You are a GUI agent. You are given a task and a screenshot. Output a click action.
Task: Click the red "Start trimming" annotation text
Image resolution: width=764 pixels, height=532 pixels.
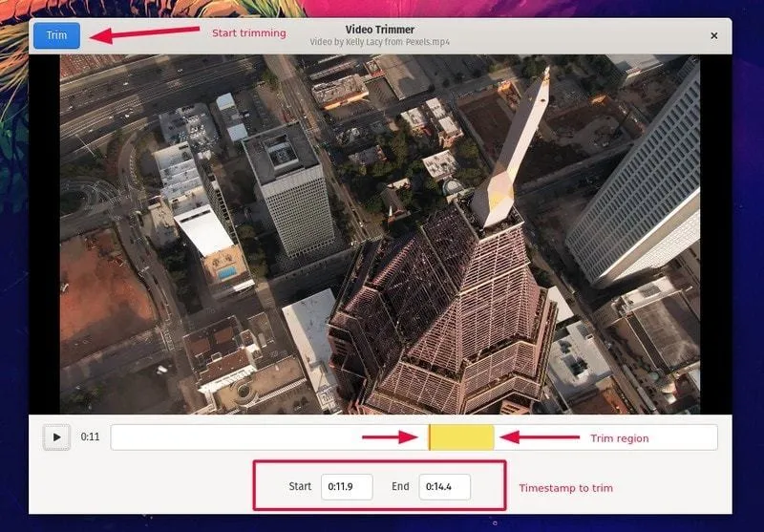point(248,33)
